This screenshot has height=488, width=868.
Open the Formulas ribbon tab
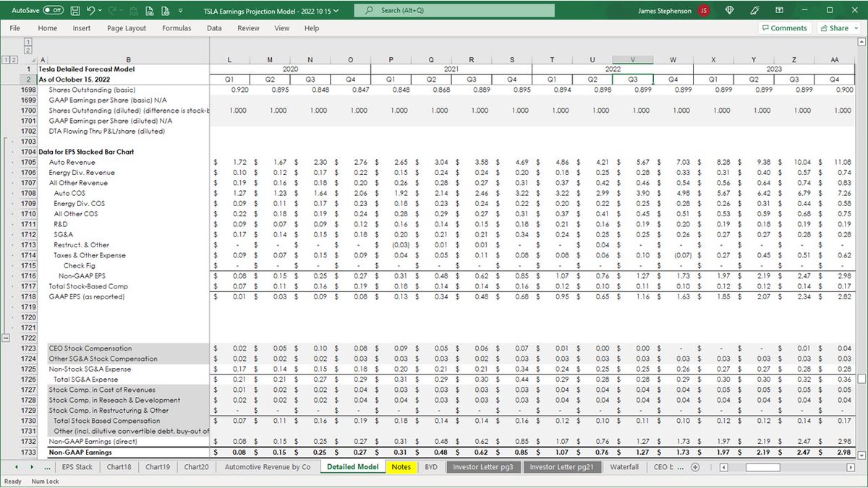click(177, 28)
